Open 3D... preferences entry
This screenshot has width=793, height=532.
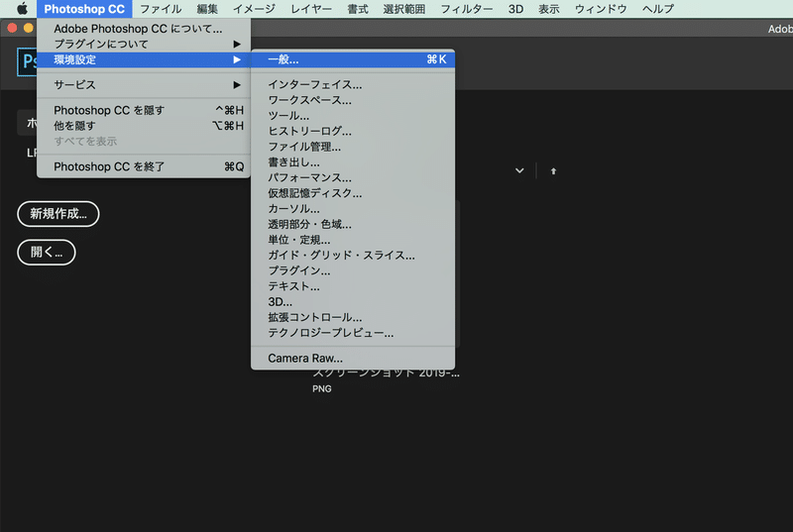click(x=353, y=302)
